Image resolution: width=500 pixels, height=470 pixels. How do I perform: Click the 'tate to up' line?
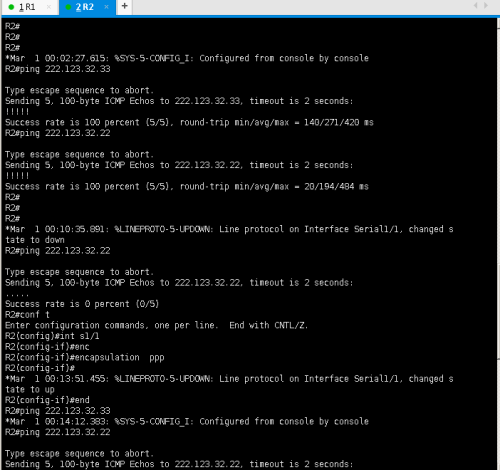click(30, 389)
